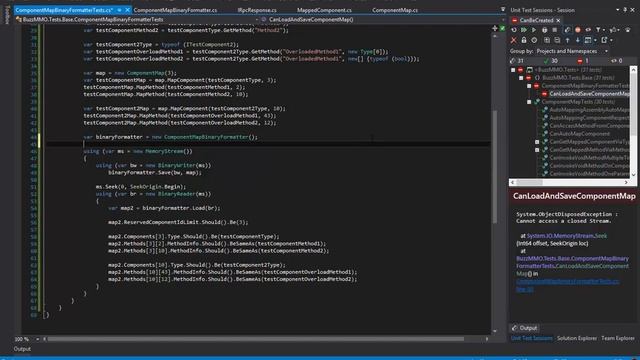
Task: Filter by 1 failed test counter
Action: coord(583,60)
